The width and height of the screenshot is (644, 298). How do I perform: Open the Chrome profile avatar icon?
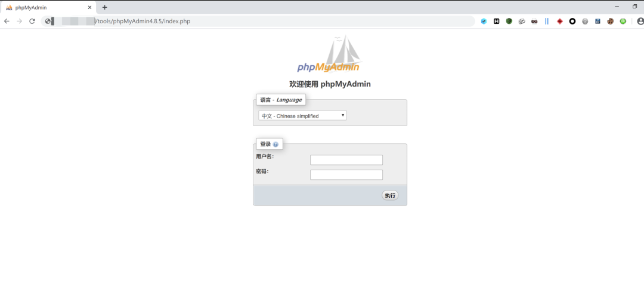[x=640, y=21]
